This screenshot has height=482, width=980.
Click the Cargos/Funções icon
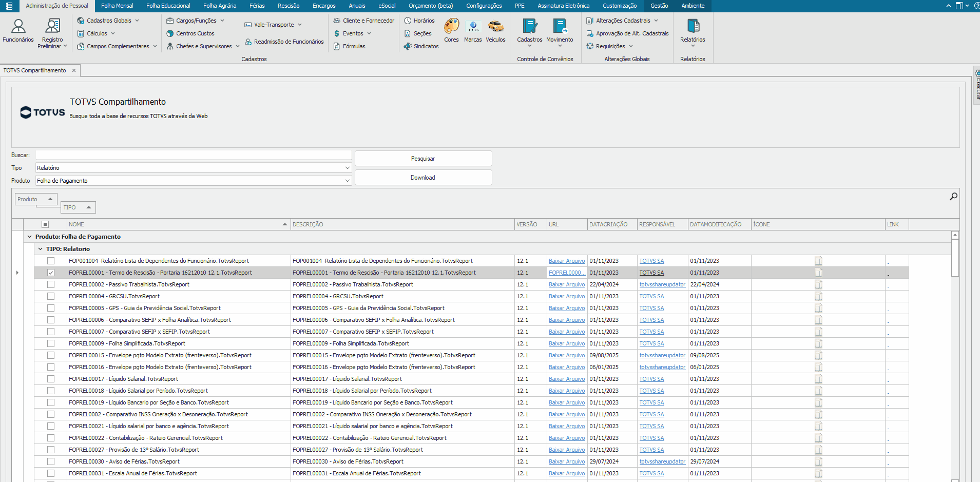(170, 21)
